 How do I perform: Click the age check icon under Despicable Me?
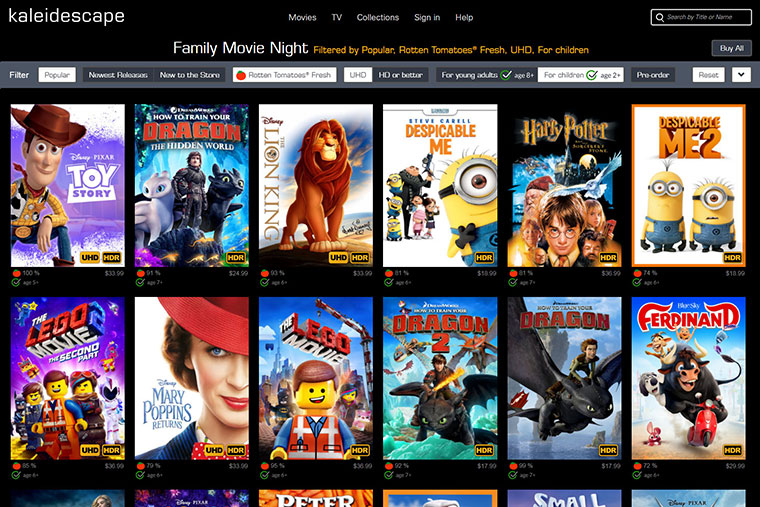[x=388, y=283]
